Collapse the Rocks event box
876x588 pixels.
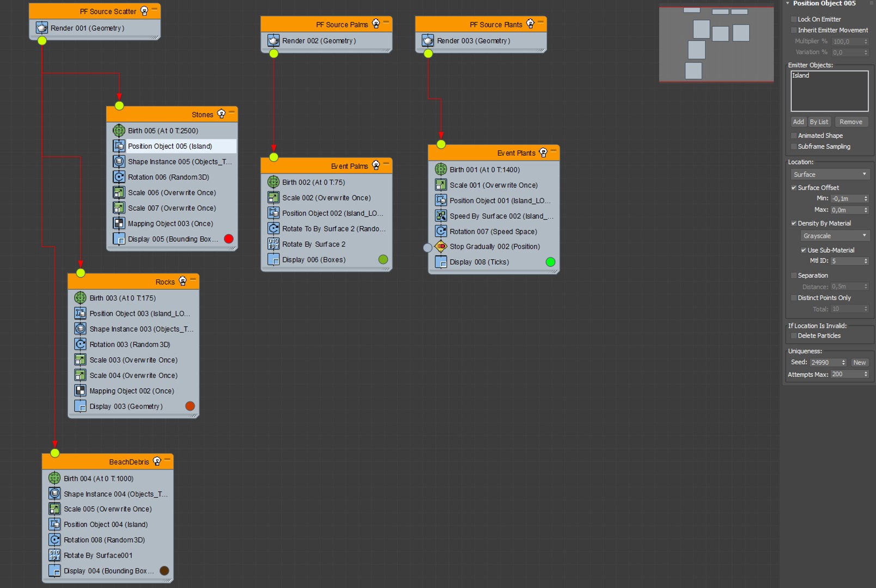tap(193, 279)
